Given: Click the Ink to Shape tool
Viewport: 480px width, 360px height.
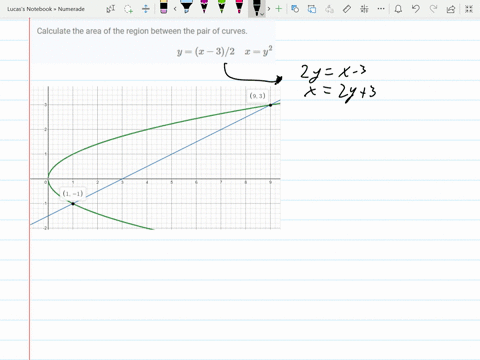Looking at the screenshot, I should (312, 9).
